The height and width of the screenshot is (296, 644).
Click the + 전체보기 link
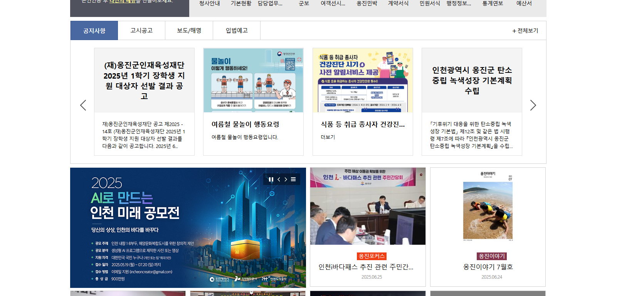coord(525,31)
